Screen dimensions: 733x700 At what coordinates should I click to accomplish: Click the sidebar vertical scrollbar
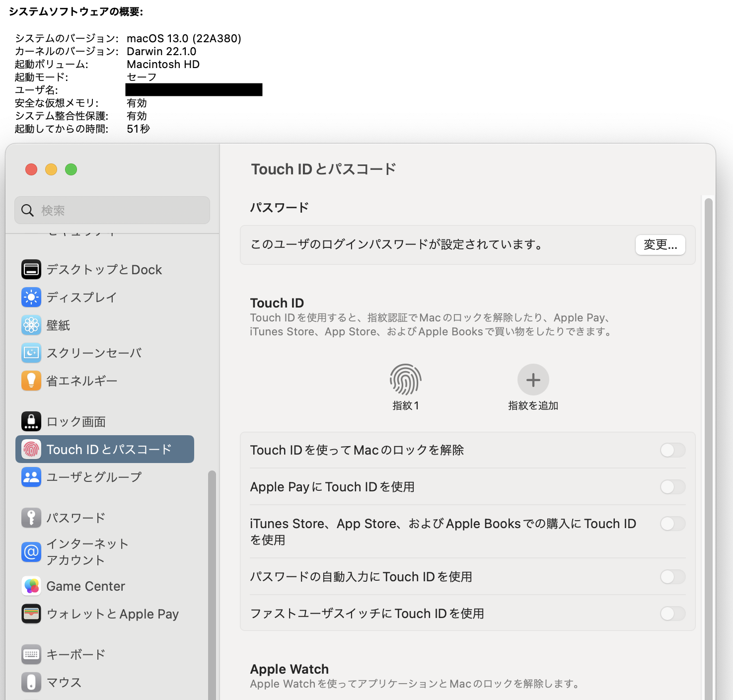(x=212, y=585)
